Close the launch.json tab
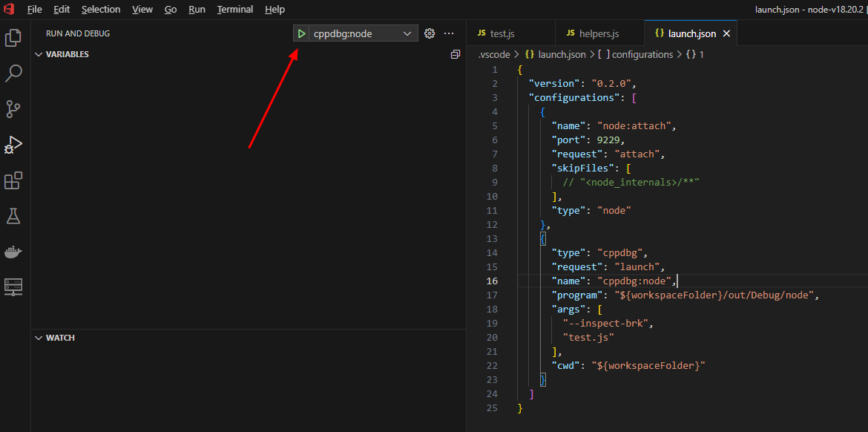Image resolution: width=868 pixels, height=432 pixels. pos(726,33)
